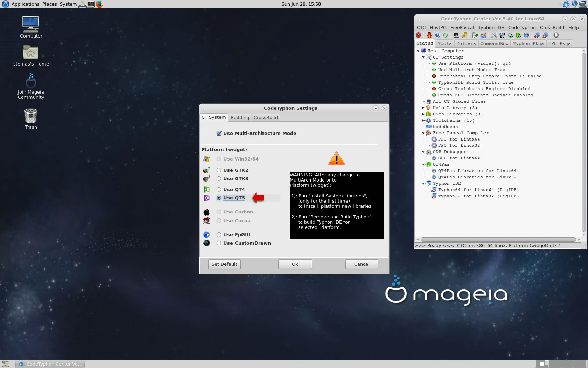
Task: Select the Use QT5 radio button
Action: click(x=219, y=198)
